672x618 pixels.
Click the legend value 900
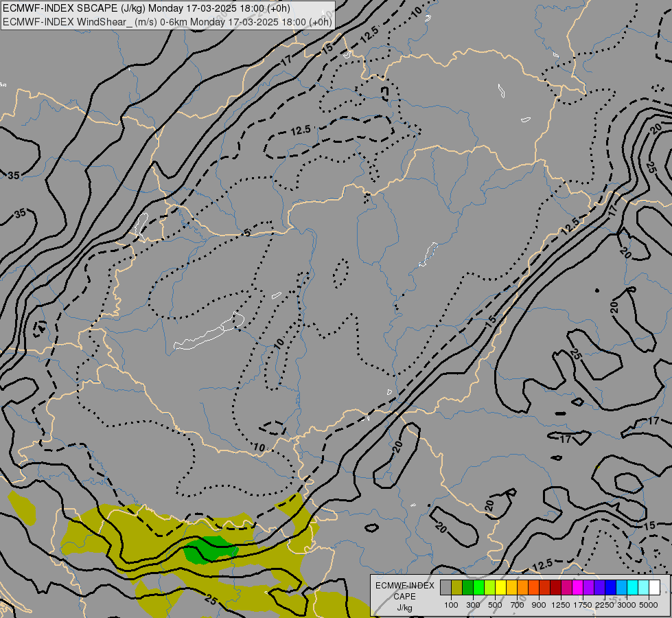(539, 605)
